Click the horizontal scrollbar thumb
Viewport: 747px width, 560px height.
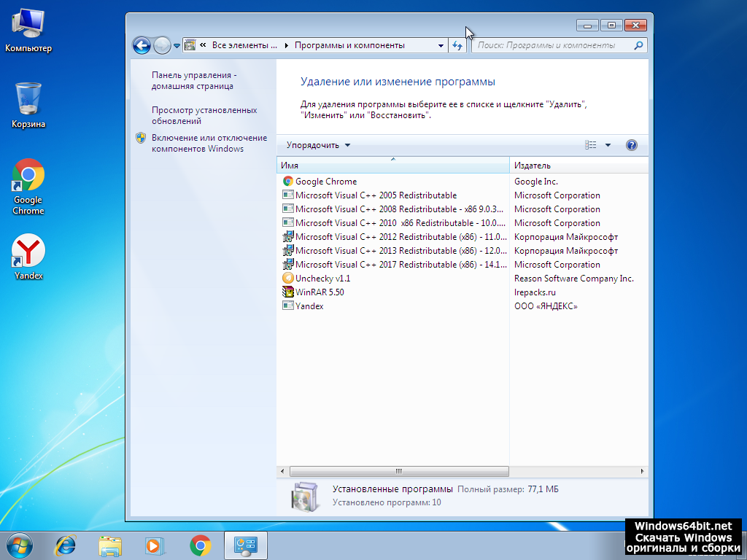pos(398,471)
